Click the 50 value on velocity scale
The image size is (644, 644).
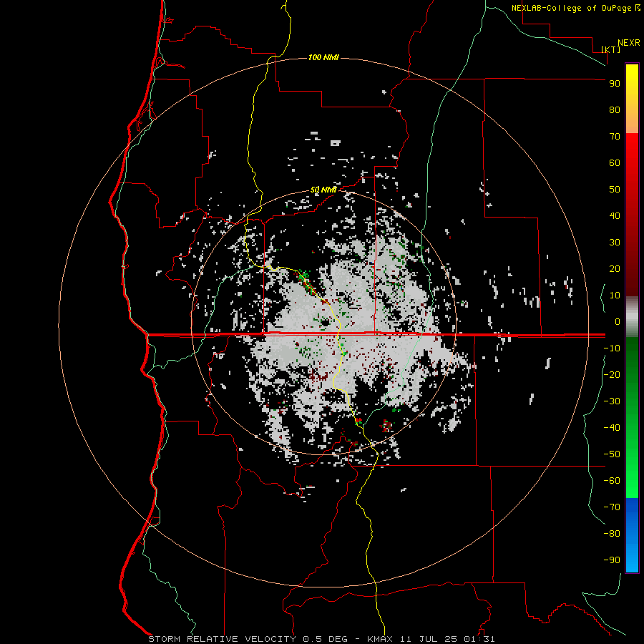(x=615, y=190)
